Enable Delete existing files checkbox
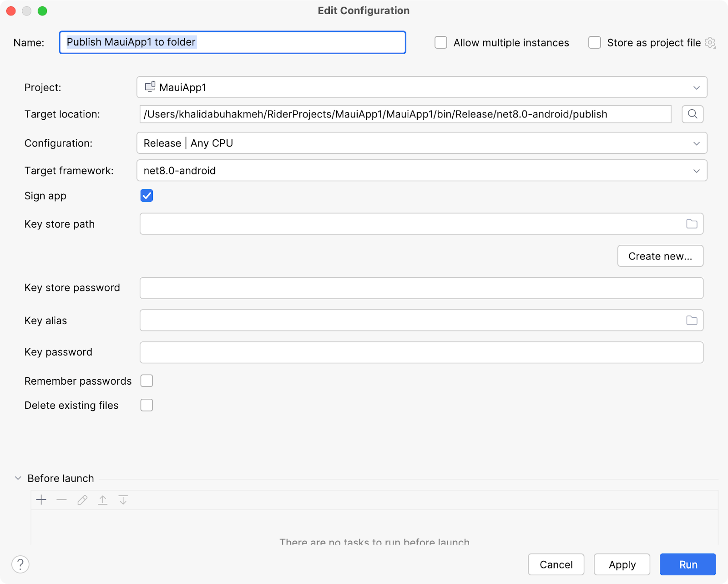This screenshot has height=584, width=728. click(x=147, y=405)
